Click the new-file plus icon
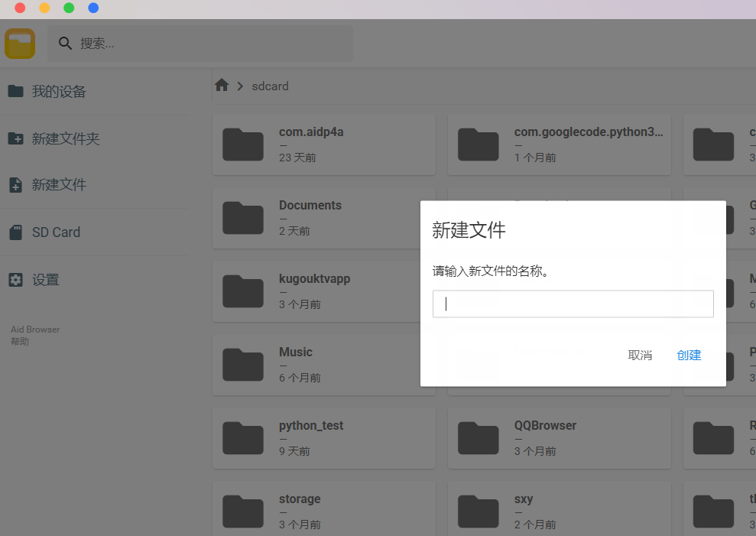The width and height of the screenshot is (756, 536). pos(15,185)
